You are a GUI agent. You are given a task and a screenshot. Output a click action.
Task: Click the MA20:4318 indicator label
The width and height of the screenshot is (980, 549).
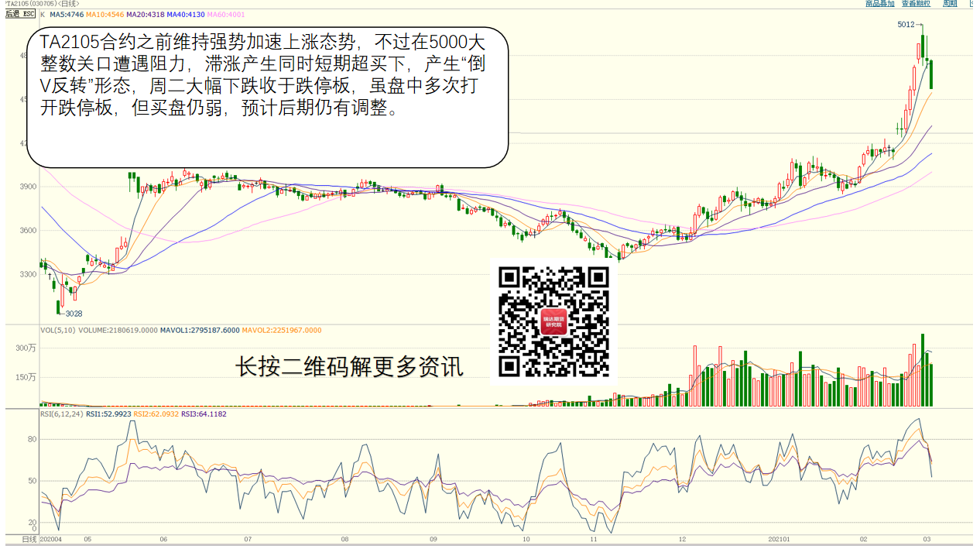144,14
